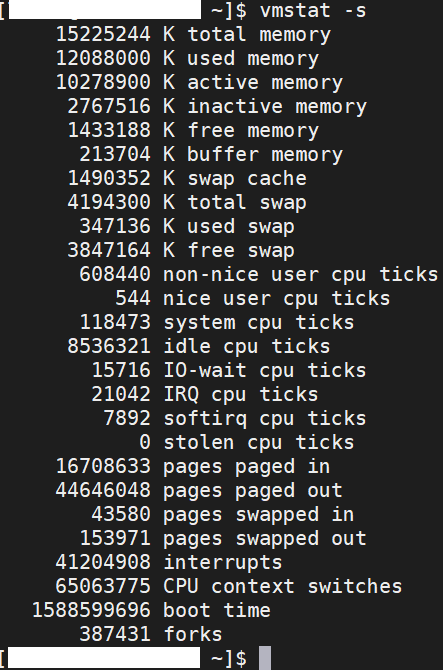Click the 'stolen cpu ticks' text
The image size is (443, 670).
coord(259,442)
